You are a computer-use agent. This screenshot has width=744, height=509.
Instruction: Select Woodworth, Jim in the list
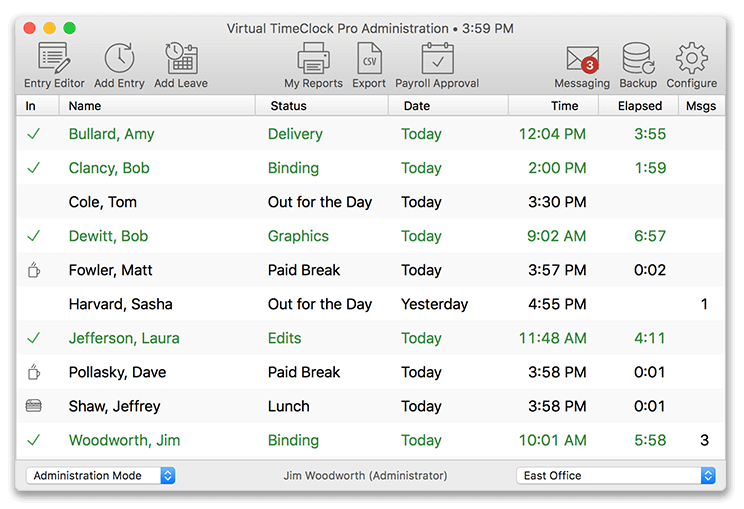(124, 440)
